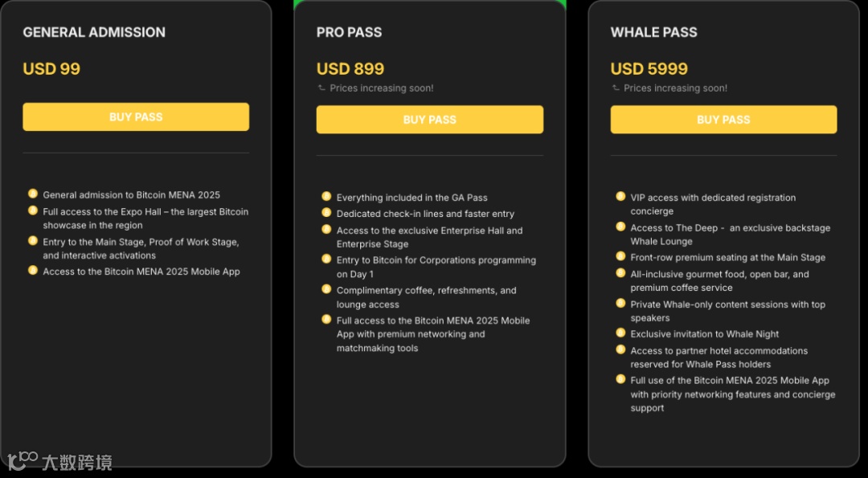Click the bullet beside Front-row premium seating

(x=620, y=256)
